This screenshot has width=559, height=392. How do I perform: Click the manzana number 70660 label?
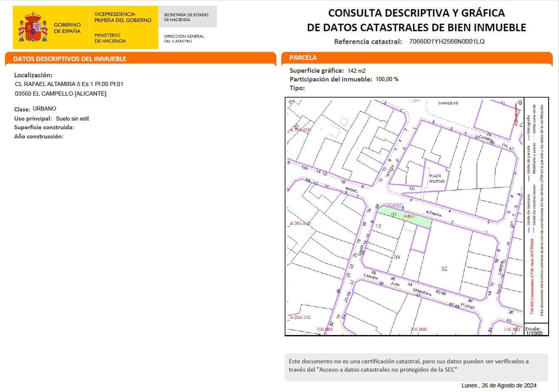tap(394, 205)
